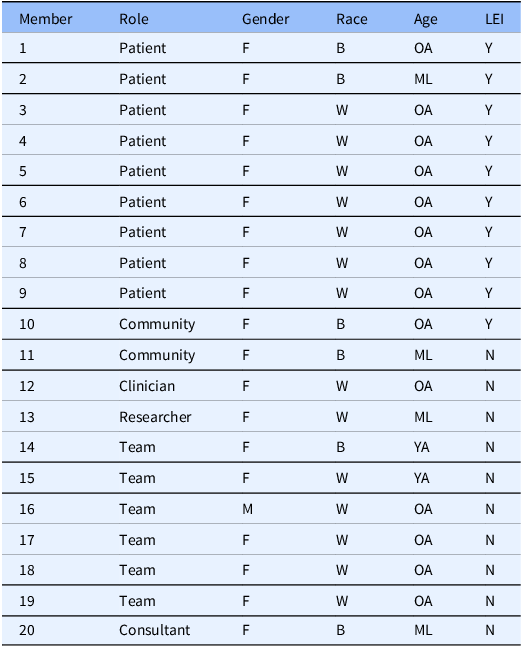Select Consultant in row 20
Viewport: 523px width, 647px height.
[x=155, y=630]
